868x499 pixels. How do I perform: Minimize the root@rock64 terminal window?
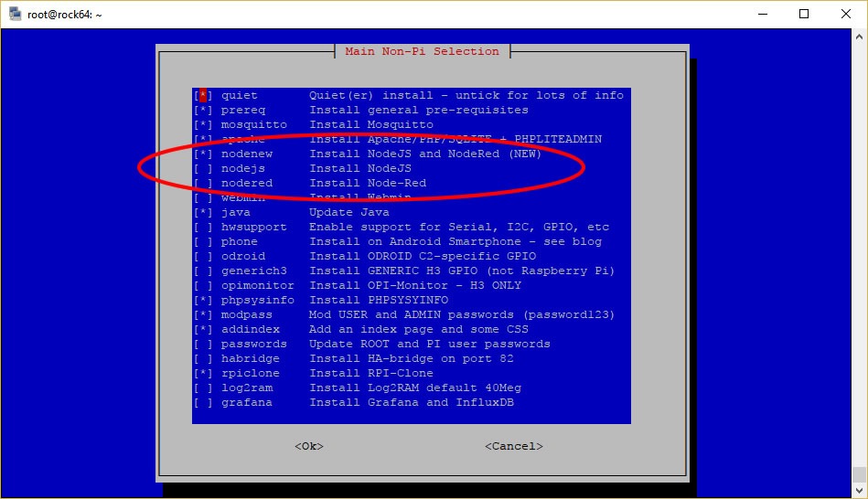[763, 14]
